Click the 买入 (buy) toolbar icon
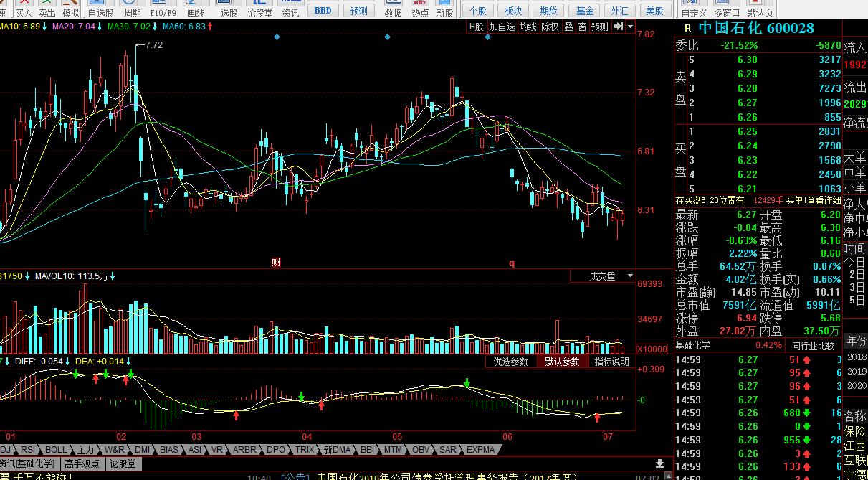 [x=24, y=9]
